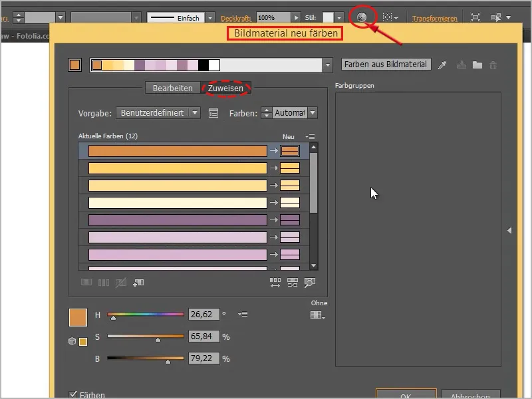Click the Farben number stepper

click(x=267, y=113)
